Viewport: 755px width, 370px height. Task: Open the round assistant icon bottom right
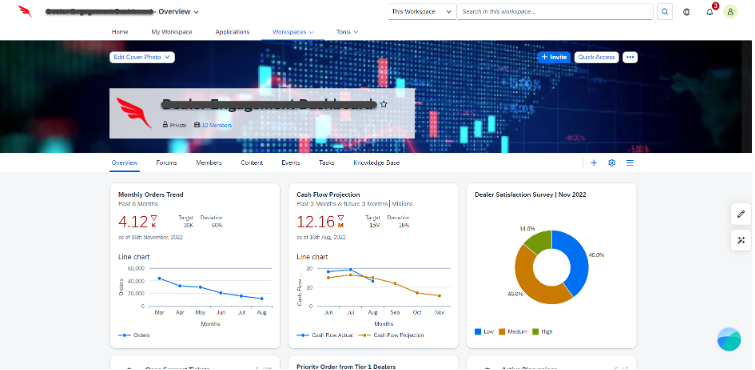coord(729,339)
